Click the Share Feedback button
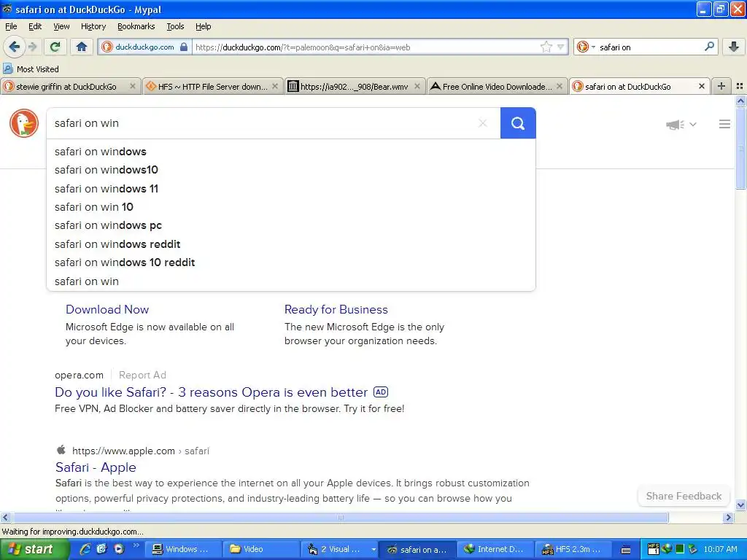 (x=684, y=496)
